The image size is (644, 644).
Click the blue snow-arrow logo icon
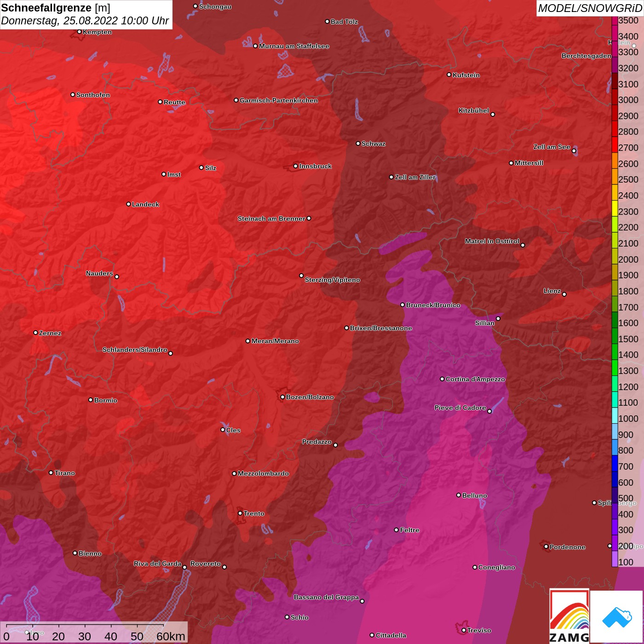pyautogui.click(x=617, y=617)
